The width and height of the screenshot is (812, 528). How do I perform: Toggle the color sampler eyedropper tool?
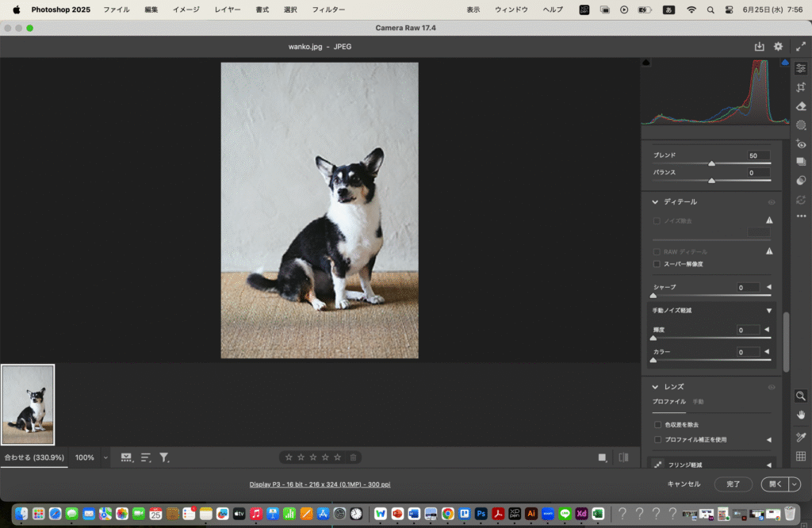801,437
